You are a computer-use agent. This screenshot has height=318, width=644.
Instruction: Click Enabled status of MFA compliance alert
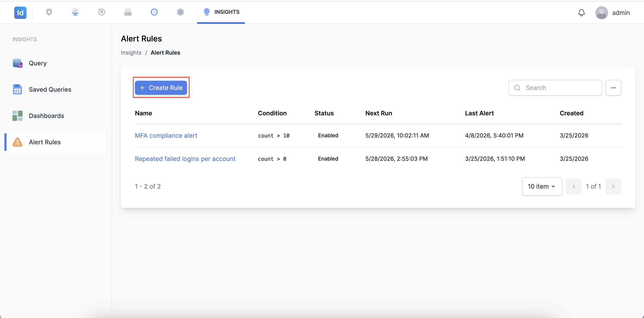[328, 136]
